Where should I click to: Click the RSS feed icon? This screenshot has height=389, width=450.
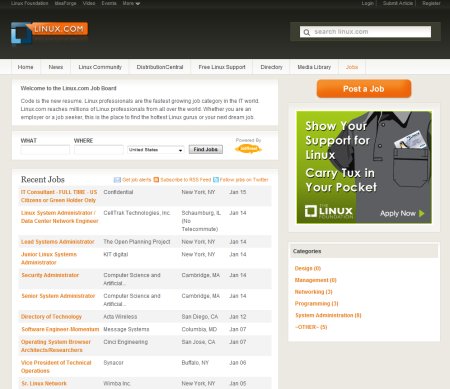[156, 180]
